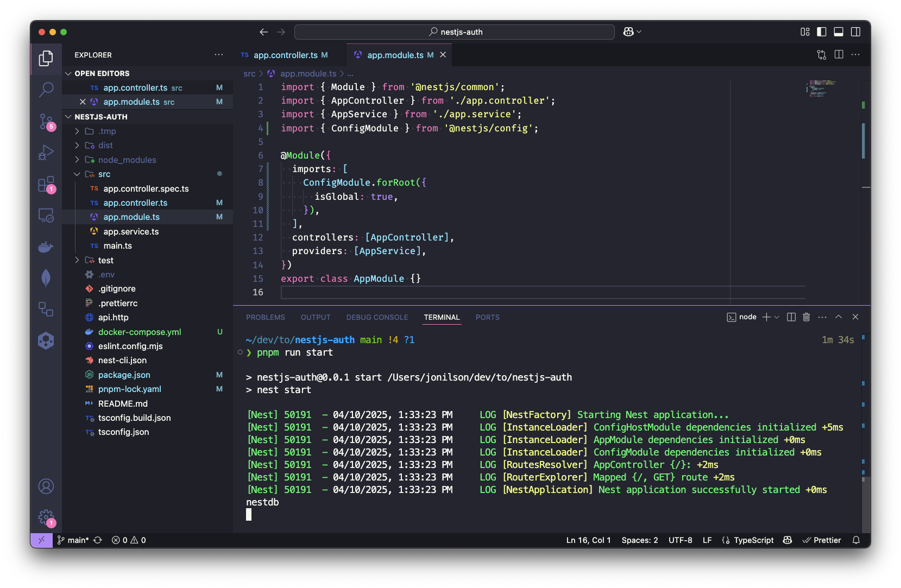901x588 pixels.
Task: Click Ln 16, Col 1 status item
Action: pyautogui.click(x=589, y=540)
